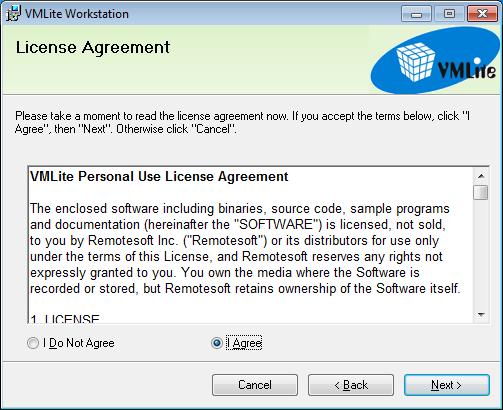The height and width of the screenshot is (410, 503).
Task: Select the I Do Not Agree option
Action: (33, 343)
